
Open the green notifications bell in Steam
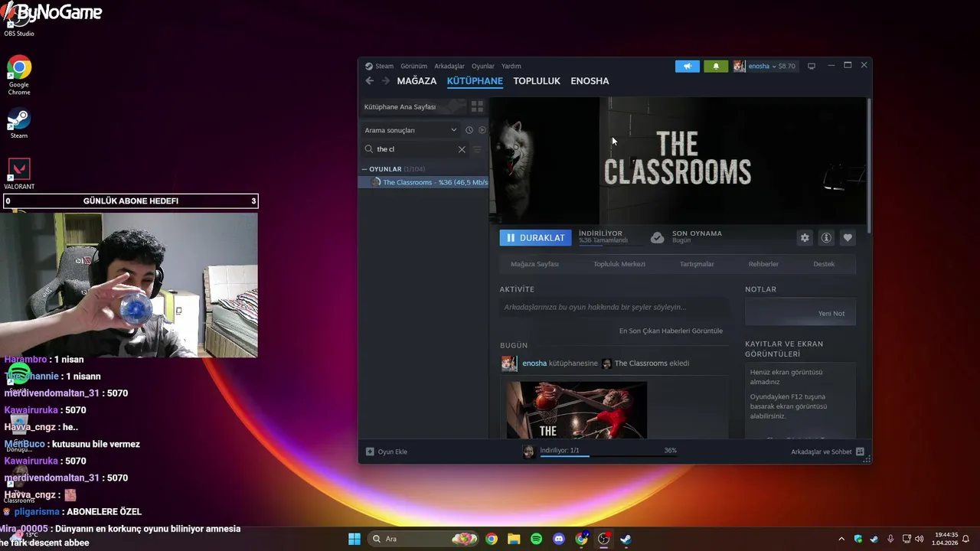716,66
